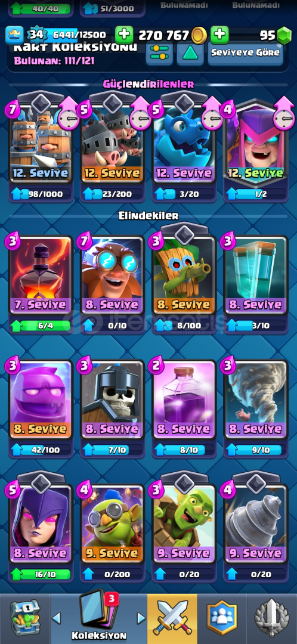Tap the green plus next to experience bar
Screen dimensions: 297x644
[x=124, y=35]
